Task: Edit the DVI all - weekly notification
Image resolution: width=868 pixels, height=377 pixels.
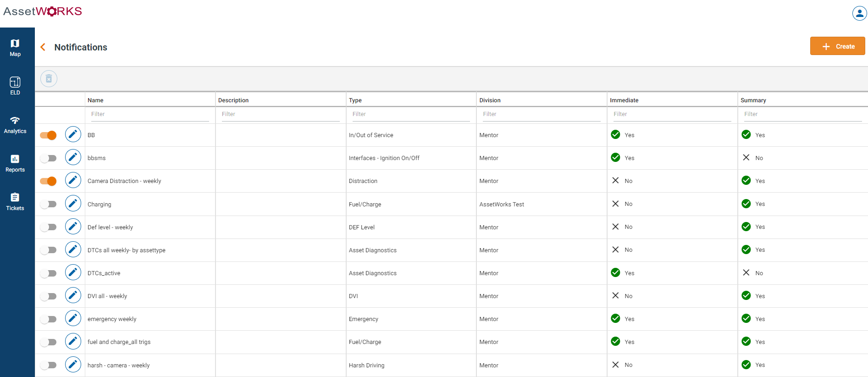Action: [73, 295]
